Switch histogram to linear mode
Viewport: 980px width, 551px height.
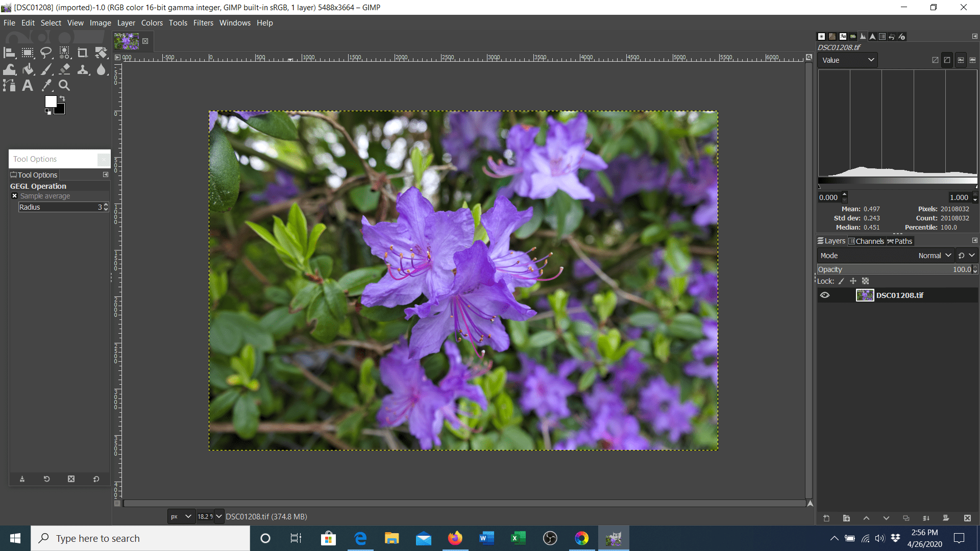coord(935,60)
